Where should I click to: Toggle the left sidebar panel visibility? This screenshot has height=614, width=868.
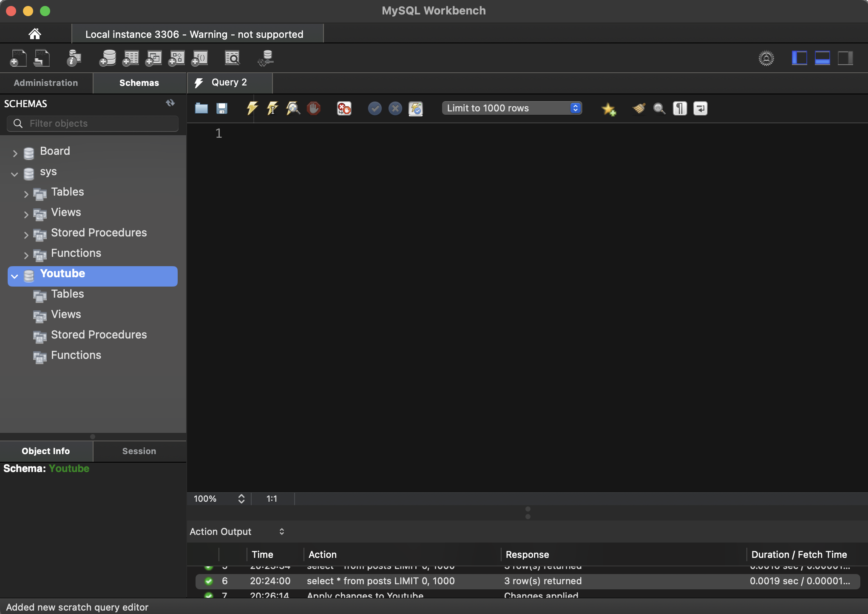coord(799,58)
